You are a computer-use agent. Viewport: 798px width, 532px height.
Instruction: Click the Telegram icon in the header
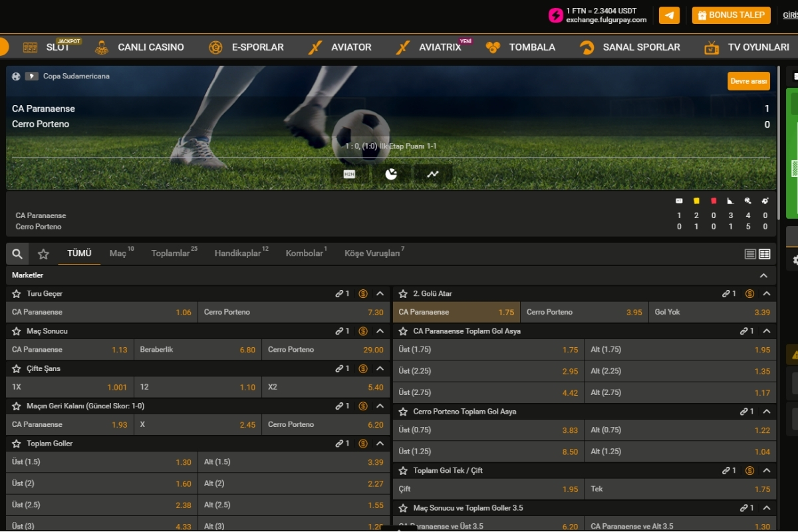(x=669, y=15)
